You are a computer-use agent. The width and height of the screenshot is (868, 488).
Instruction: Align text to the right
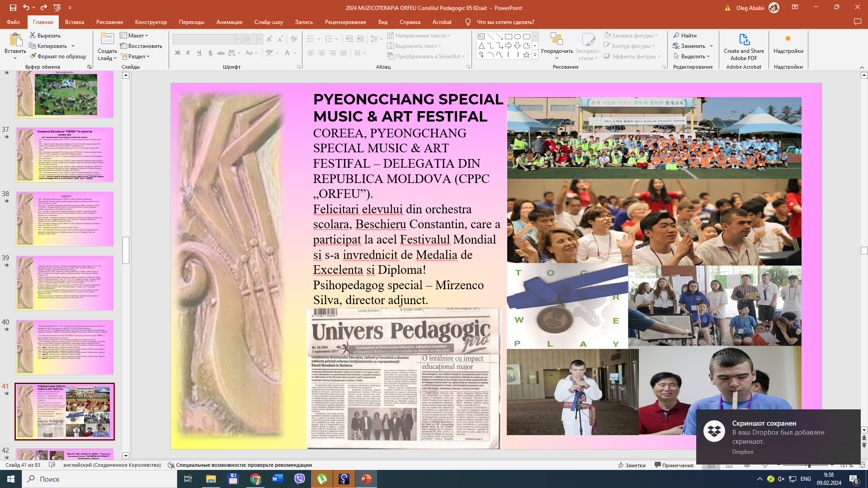(x=333, y=53)
